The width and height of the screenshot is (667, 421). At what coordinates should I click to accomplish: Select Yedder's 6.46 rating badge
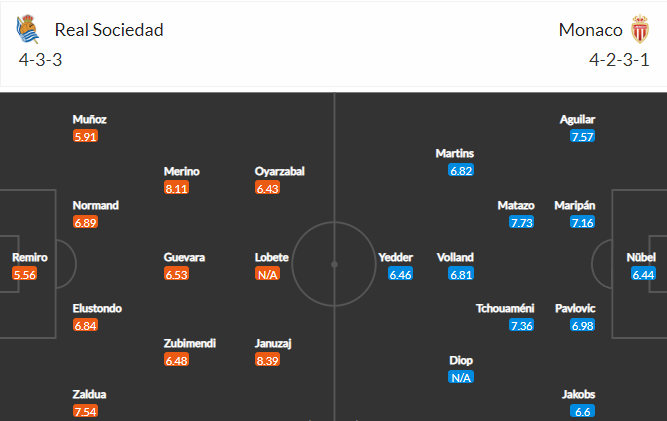(400, 274)
